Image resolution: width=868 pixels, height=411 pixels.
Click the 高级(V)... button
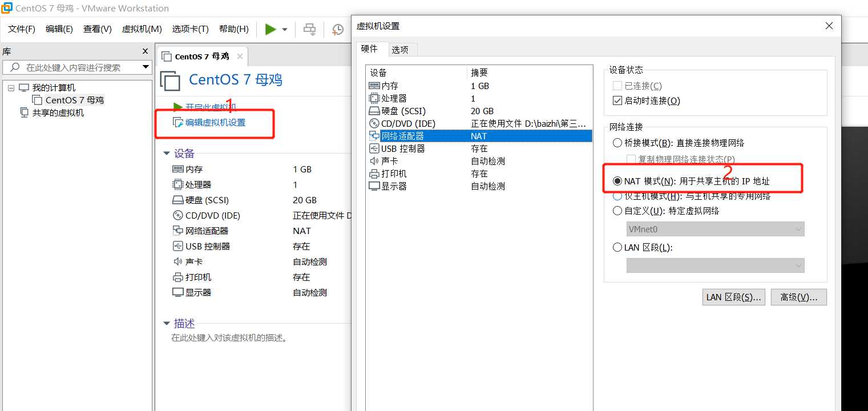coord(799,297)
